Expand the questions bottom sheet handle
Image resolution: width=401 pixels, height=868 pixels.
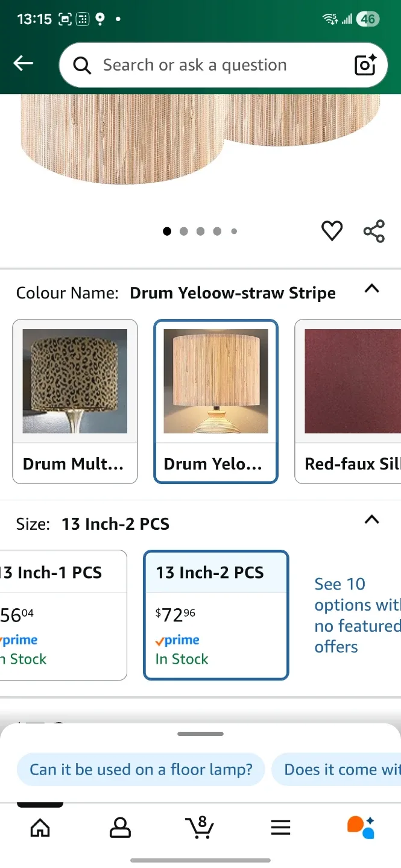click(200, 734)
